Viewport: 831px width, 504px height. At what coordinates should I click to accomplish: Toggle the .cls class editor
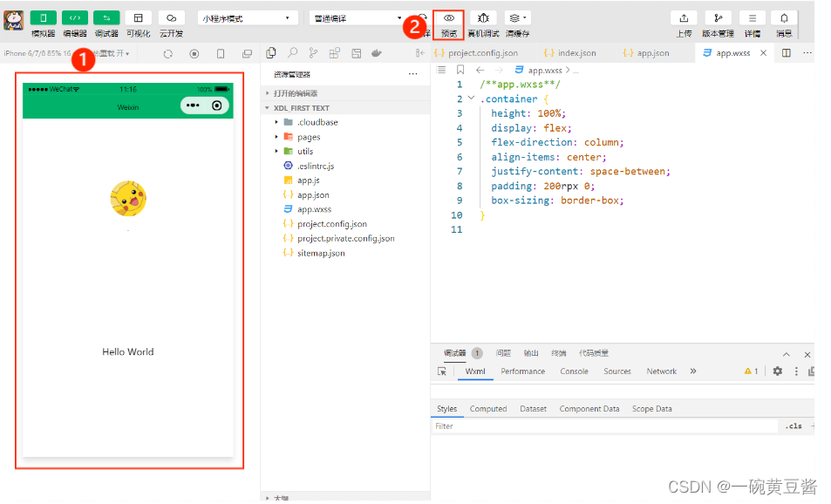pos(794,426)
